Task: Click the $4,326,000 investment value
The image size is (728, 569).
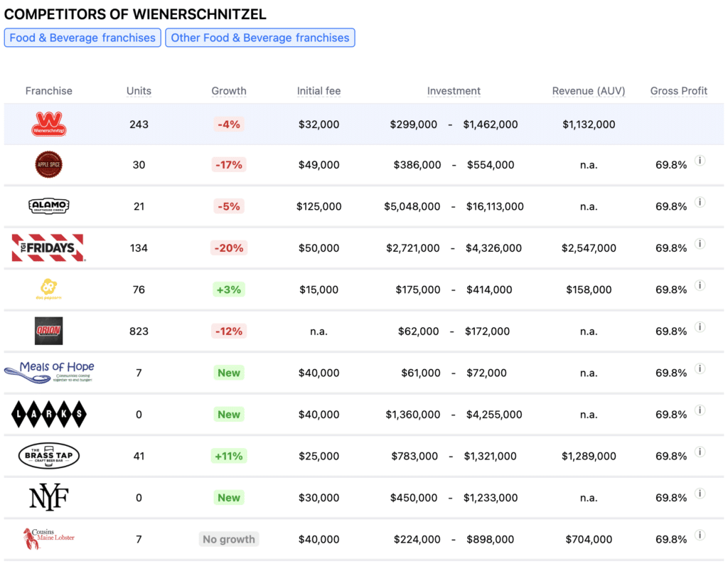Action: [x=493, y=248]
